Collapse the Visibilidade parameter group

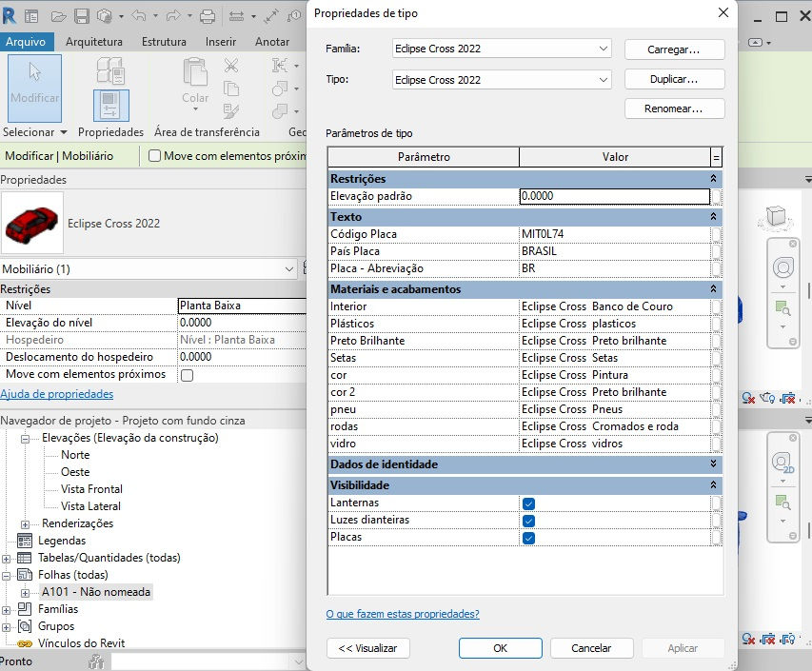[x=713, y=484]
